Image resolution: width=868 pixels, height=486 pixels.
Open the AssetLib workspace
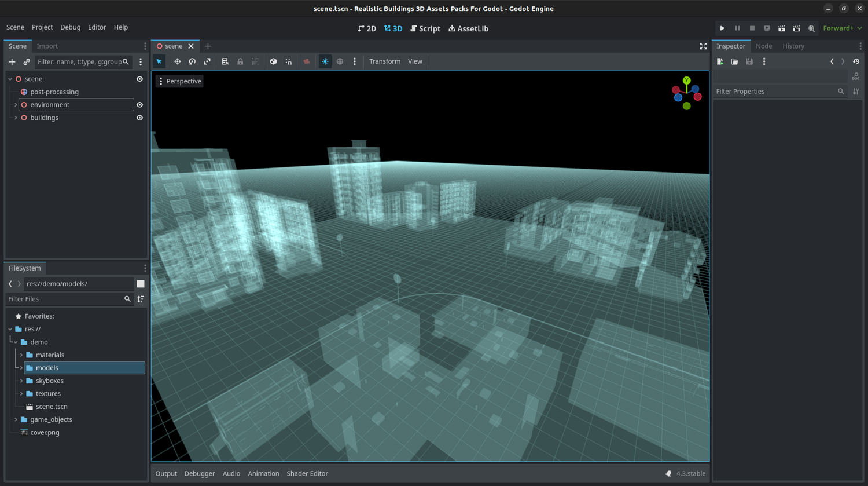pos(469,28)
